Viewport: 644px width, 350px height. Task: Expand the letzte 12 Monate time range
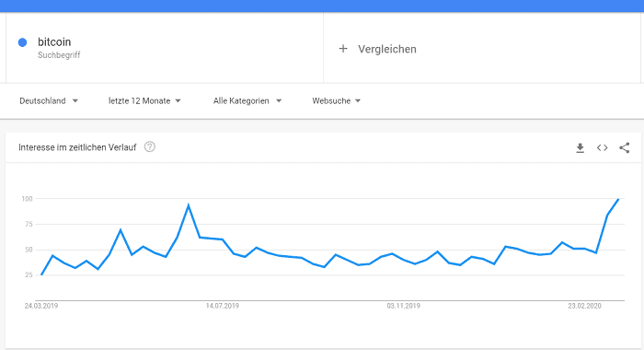pos(144,100)
